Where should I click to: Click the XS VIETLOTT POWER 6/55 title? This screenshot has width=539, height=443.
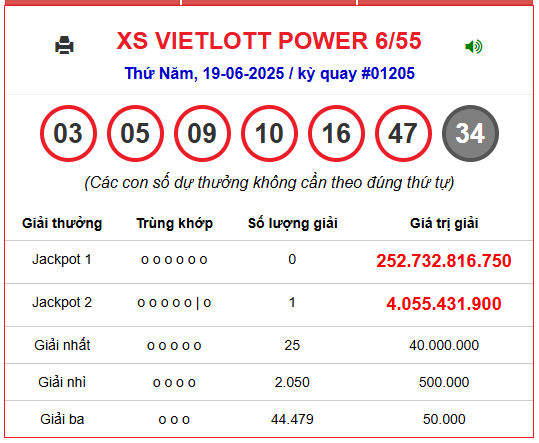(269, 41)
